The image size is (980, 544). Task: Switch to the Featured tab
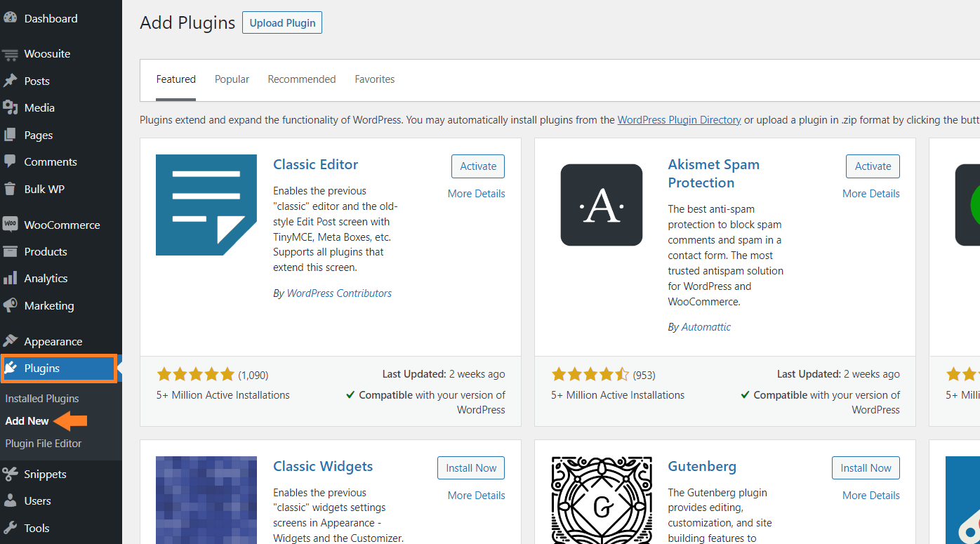coord(176,79)
